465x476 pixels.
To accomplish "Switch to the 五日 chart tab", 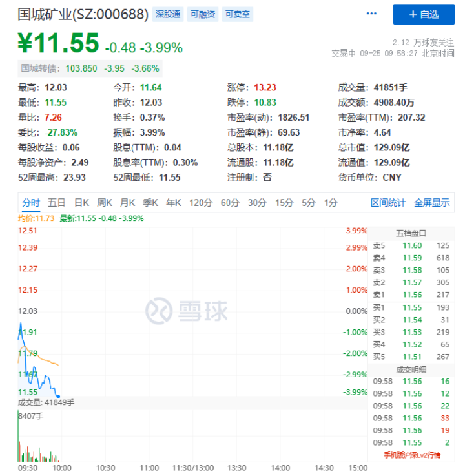I will pos(56,203).
